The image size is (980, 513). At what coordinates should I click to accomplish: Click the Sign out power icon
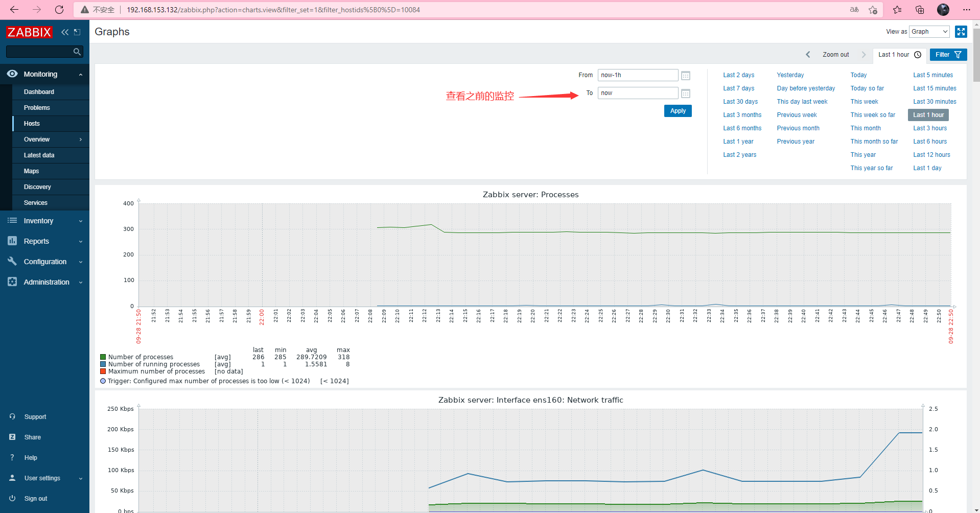[x=12, y=498]
